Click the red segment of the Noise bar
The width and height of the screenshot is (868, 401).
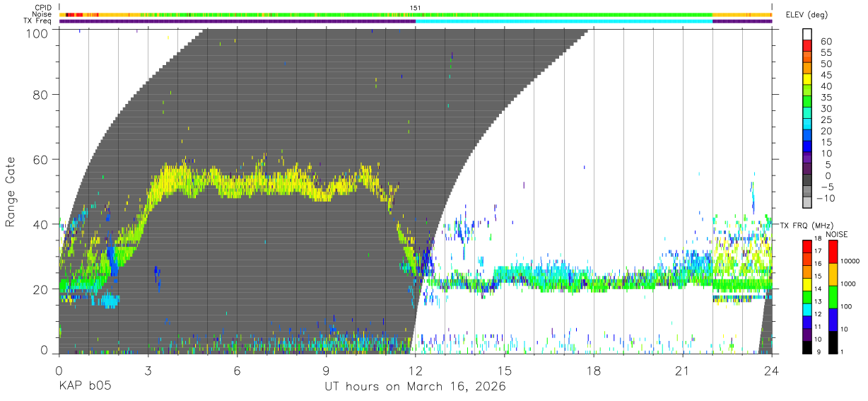point(74,14)
